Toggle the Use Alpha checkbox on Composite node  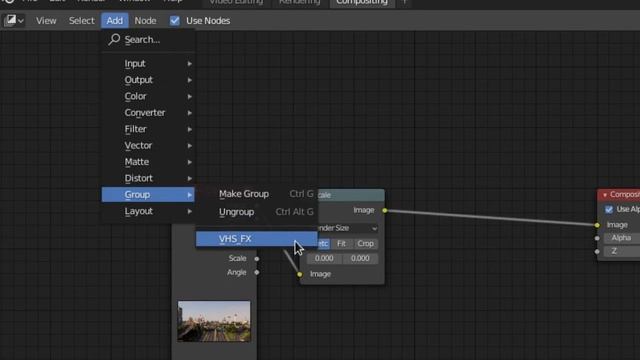609,209
